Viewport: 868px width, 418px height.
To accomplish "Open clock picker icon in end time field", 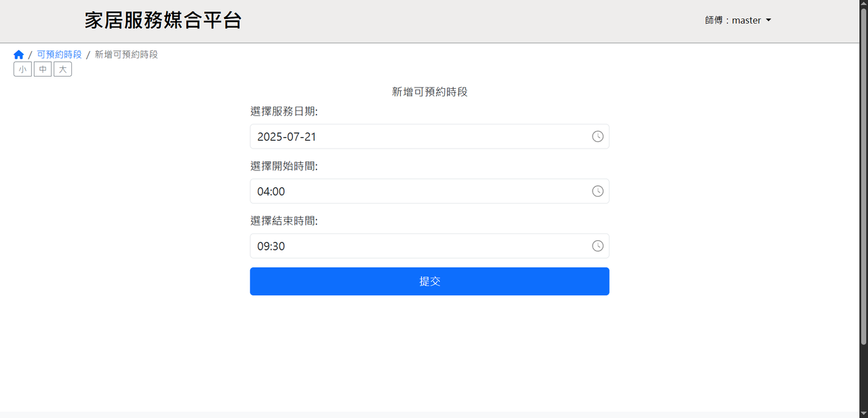I will (597, 246).
